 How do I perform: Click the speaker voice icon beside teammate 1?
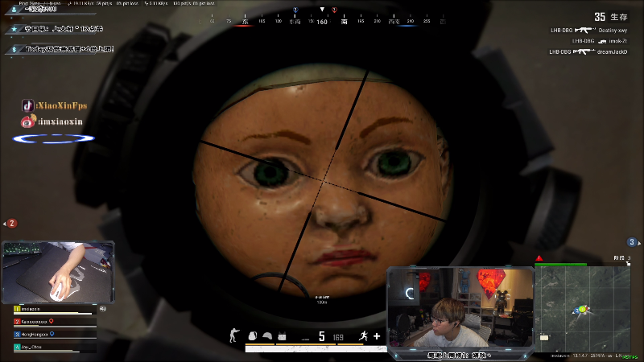pyautogui.click(x=103, y=309)
